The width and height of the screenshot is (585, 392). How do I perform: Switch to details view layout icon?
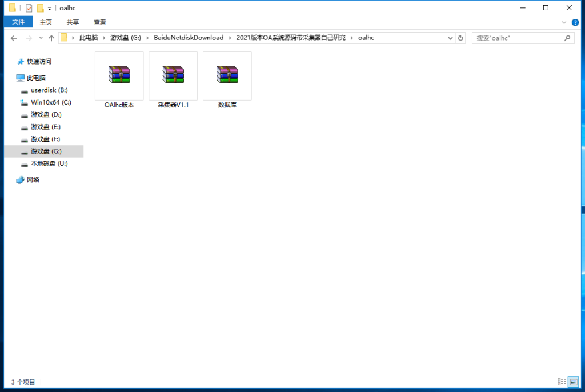pyautogui.click(x=562, y=382)
